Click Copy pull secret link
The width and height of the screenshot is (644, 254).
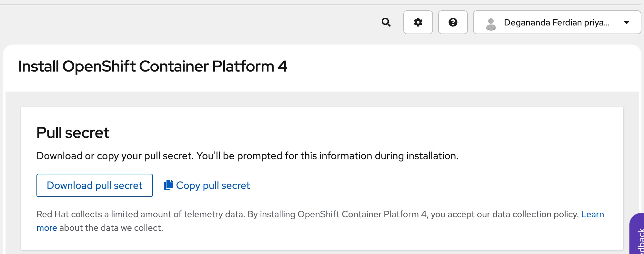[207, 185]
